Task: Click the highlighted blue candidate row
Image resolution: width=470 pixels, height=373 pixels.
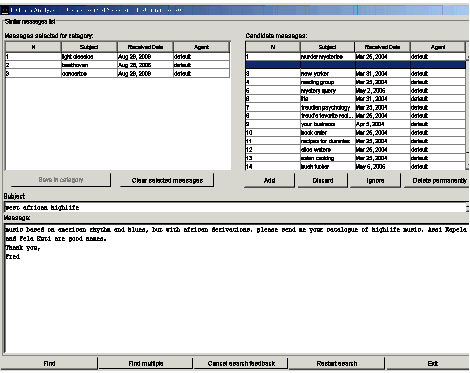Action: point(355,65)
